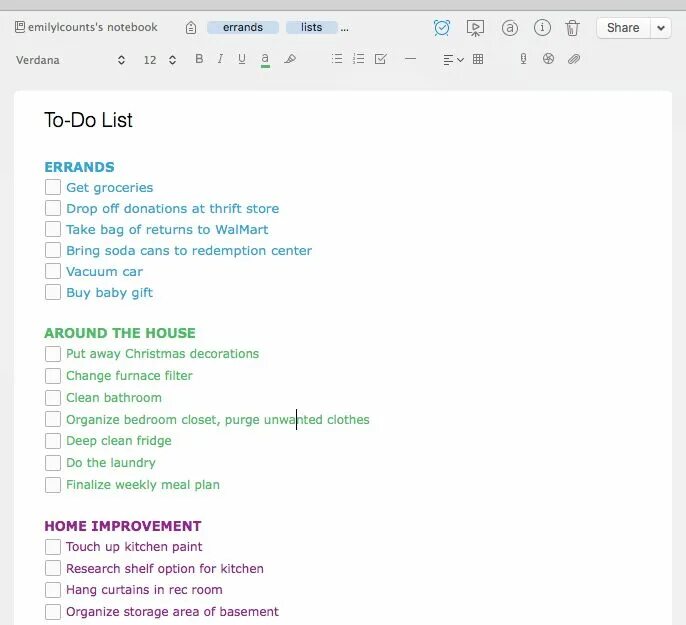Screen dimensions: 686x625
Task: Open the text color picker
Action: (x=265, y=59)
